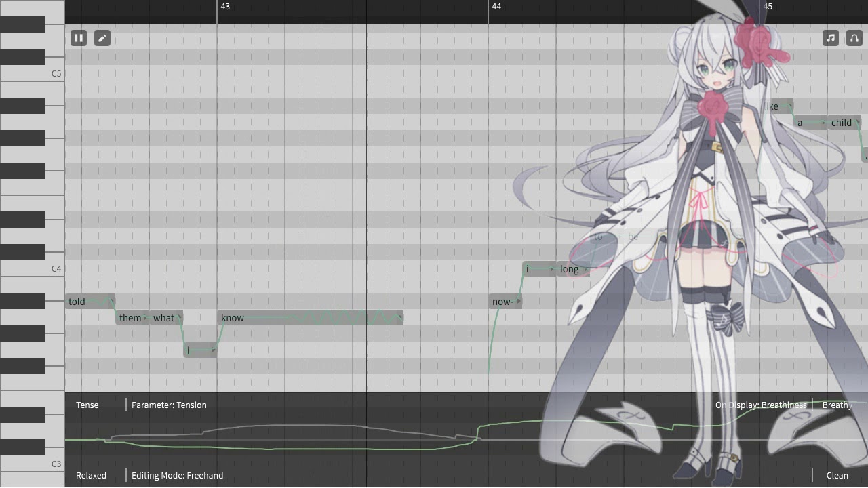Click the music note icon button
The width and height of the screenshot is (868, 488).
click(x=831, y=38)
